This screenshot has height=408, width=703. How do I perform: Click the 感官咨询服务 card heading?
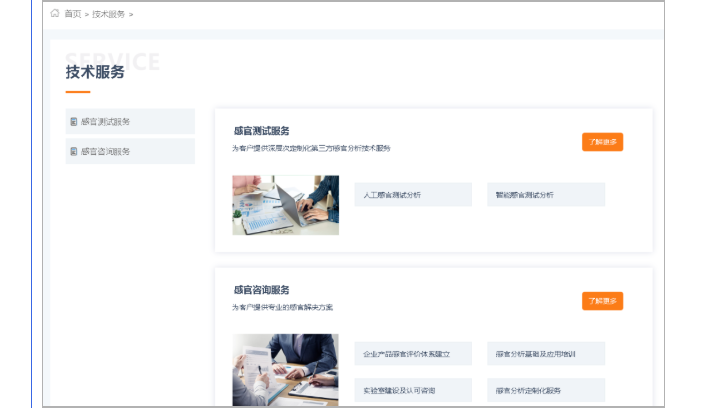point(261,290)
